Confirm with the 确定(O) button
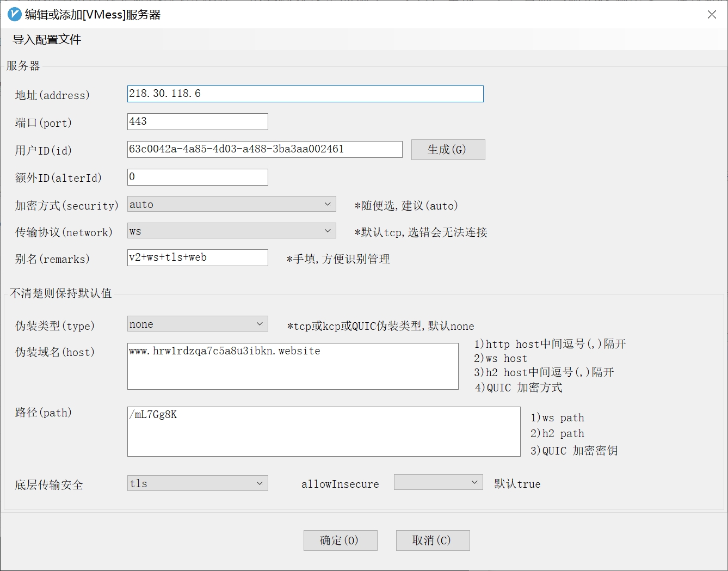The image size is (728, 571). 340,541
